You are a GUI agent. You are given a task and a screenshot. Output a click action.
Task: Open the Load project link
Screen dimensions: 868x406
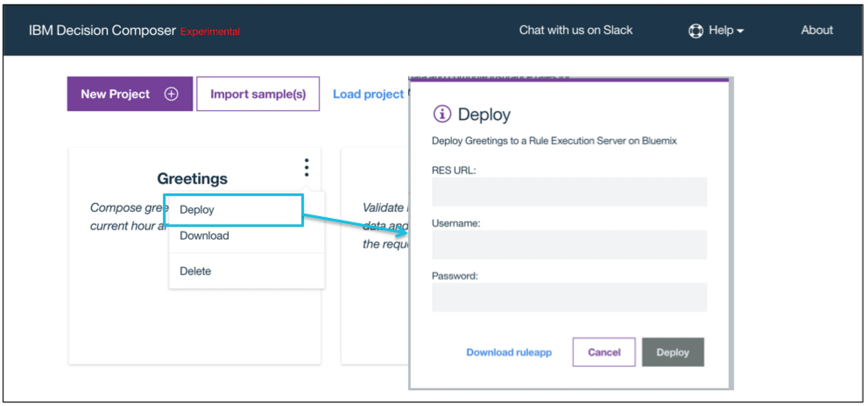pos(368,94)
